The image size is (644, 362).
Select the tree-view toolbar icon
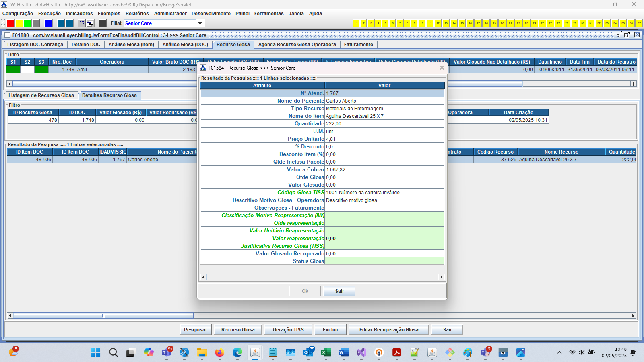[x=81, y=23]
